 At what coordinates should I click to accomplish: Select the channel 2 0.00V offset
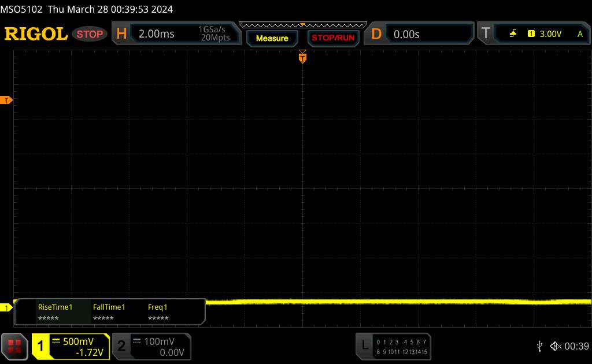(x=172, y=352)
